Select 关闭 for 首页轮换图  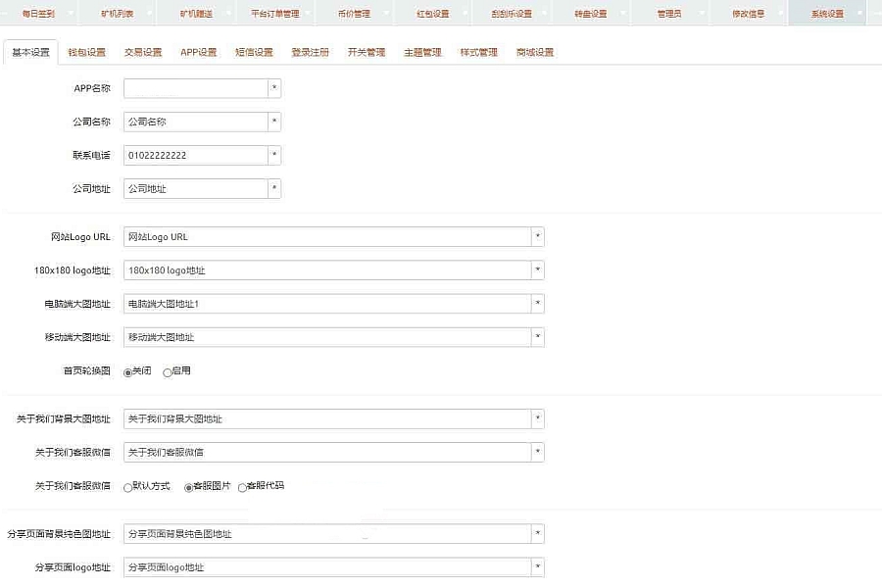point(127,372)
